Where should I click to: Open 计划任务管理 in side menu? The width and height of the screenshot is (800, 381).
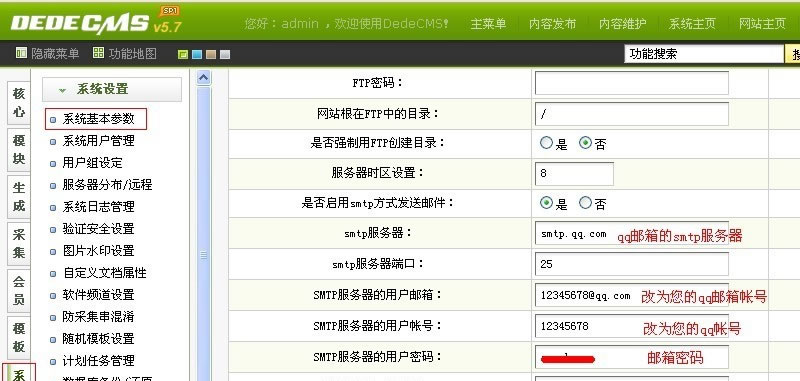[x=98, y=361]
